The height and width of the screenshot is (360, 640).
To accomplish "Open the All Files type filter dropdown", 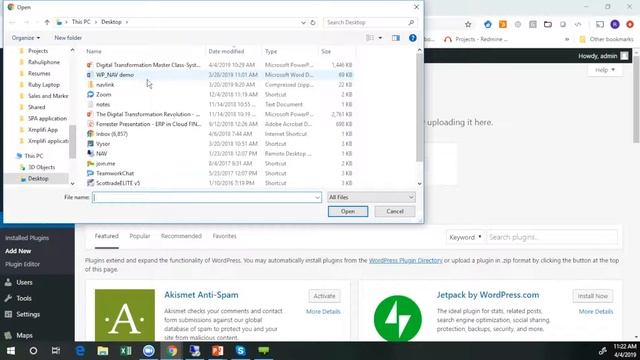I will tap(371, 197).
